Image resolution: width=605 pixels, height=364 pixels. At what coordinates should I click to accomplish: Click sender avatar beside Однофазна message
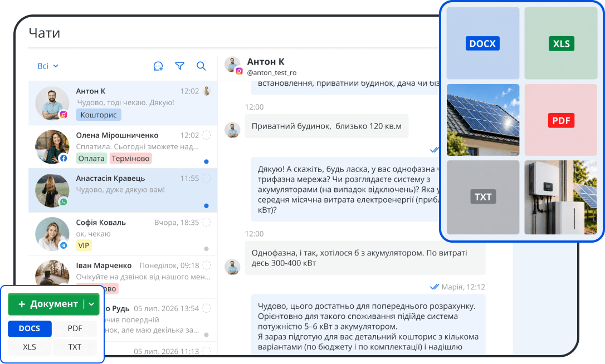pos(233,267)
